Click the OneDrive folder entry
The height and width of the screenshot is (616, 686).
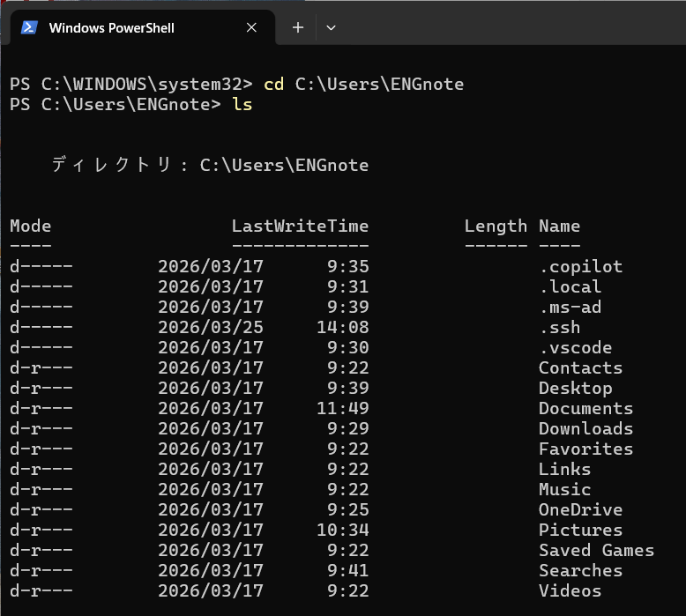[x=580, y=509]
